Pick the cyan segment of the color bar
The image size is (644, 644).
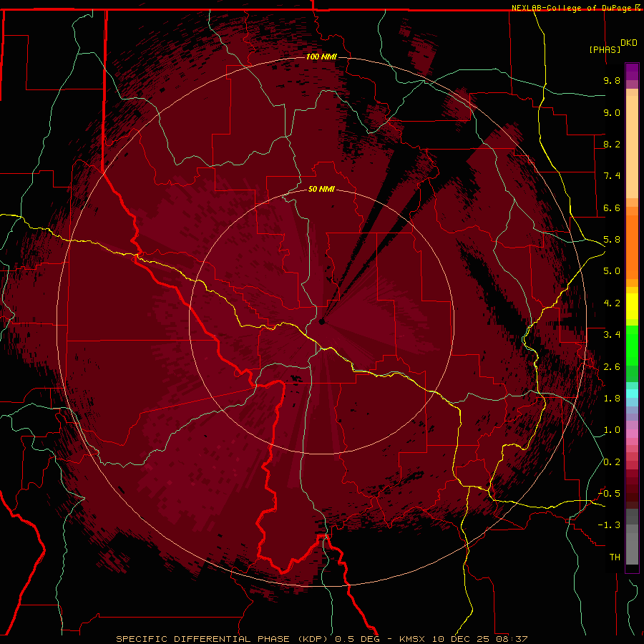coord(632,394)
